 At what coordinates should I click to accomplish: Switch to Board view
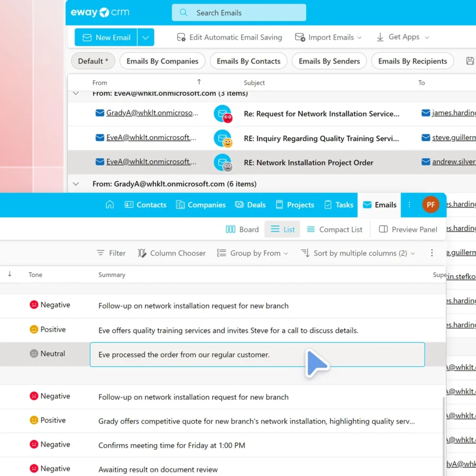tap(242, 229)
